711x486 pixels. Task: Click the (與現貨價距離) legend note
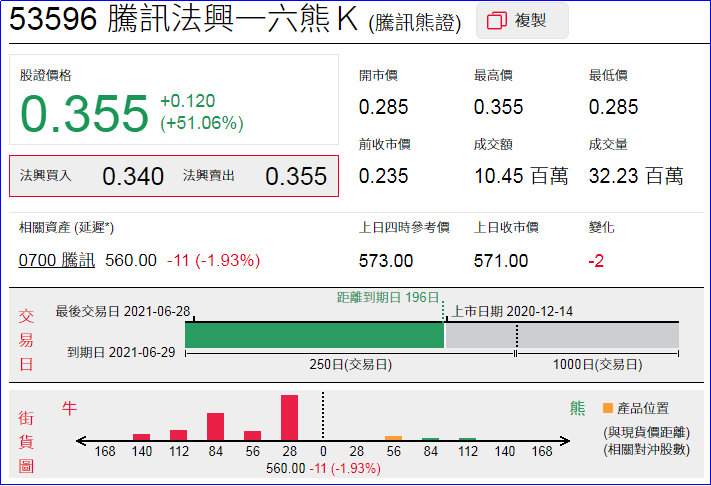646,432
